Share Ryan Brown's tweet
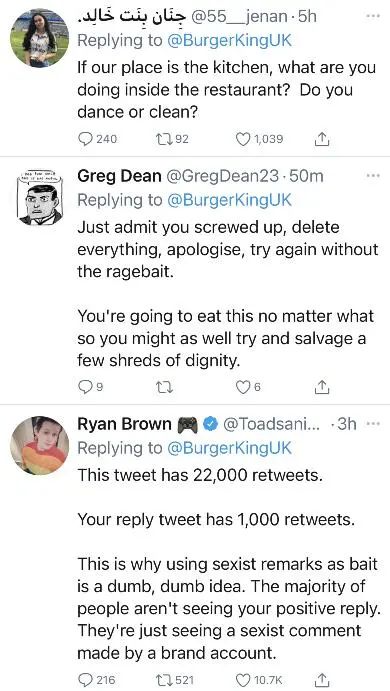390x691 pixels. [x=322, y=680]
